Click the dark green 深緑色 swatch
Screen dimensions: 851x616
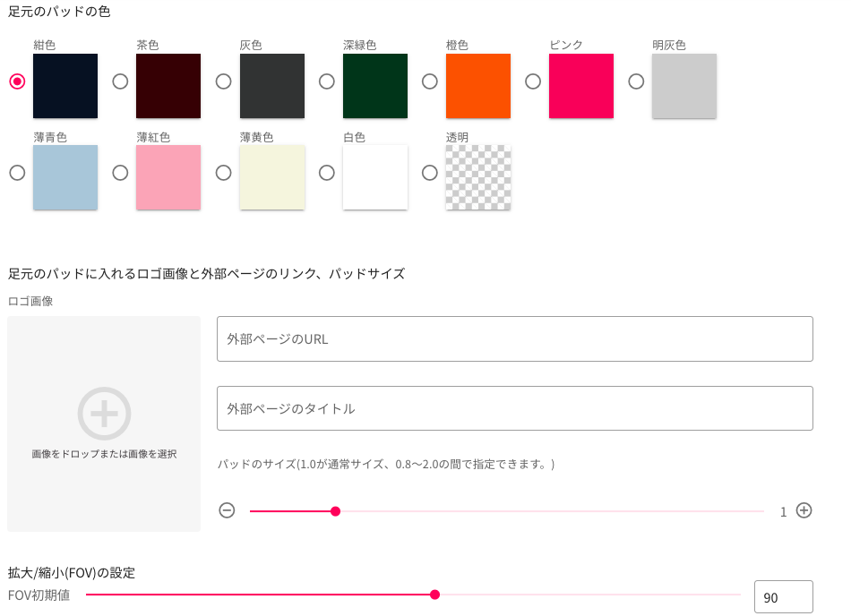click(x=375, y=86)
